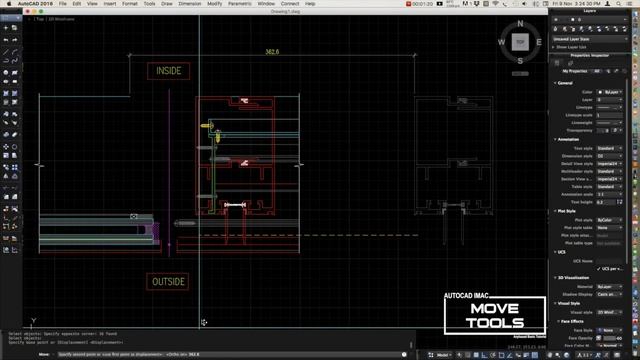Screen dimensions: 640x360
Task: Select the Move tool (four-arrow icon)
Action: pyautogui.click(x=6, y=147)
